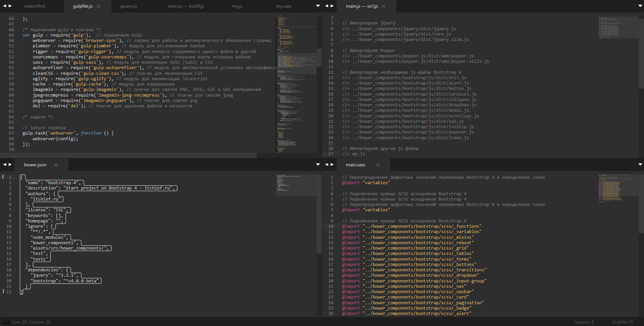Change syntax via 'Gulpfile JS' in status bar
This screenshot has height=326, width=644.
click(623, 322)
